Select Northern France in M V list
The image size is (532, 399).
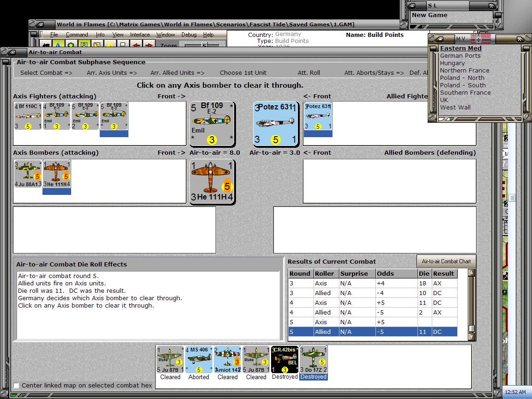click(x=465, y=71)
